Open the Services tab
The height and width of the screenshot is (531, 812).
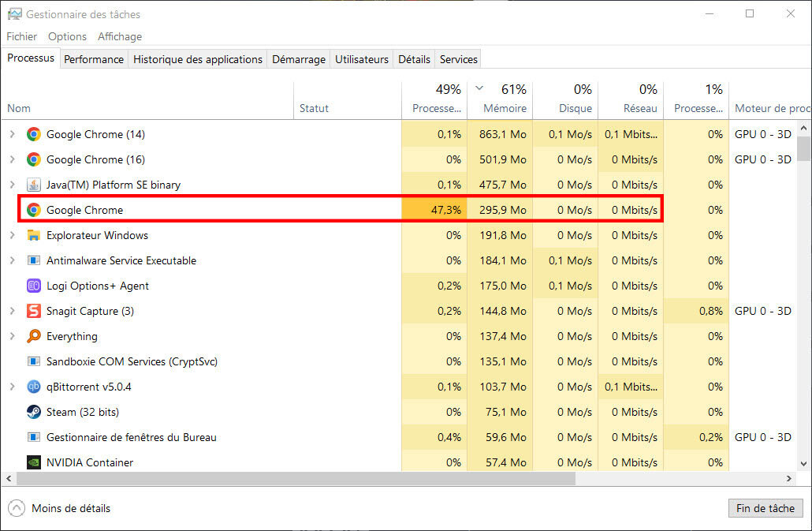pyautogui.click(x=458, y=59)
